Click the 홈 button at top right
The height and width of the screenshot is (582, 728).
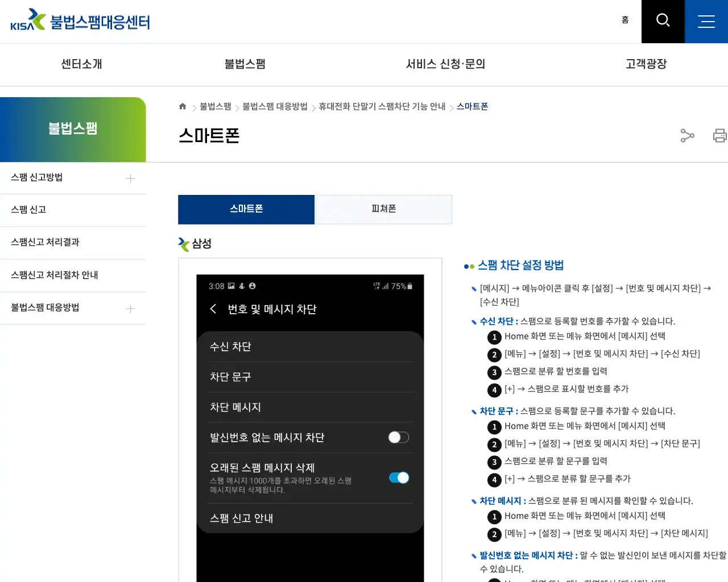click(x=625, y=20)
